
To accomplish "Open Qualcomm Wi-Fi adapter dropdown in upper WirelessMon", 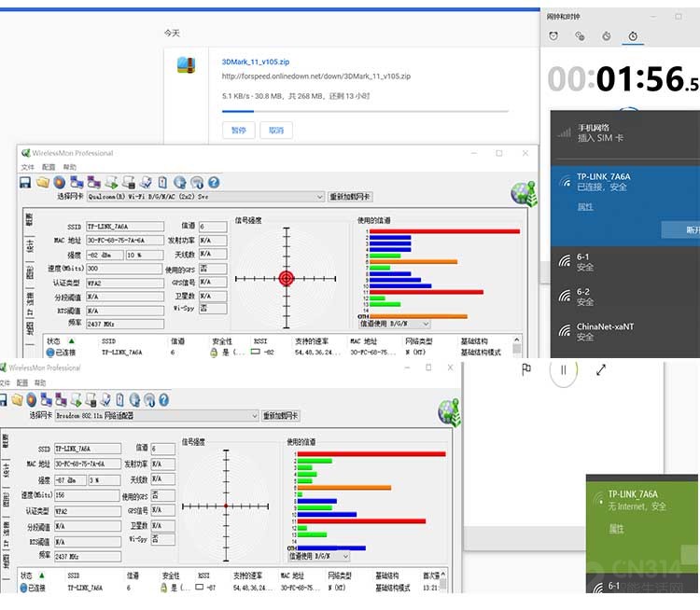I will [x=205, y=197].
